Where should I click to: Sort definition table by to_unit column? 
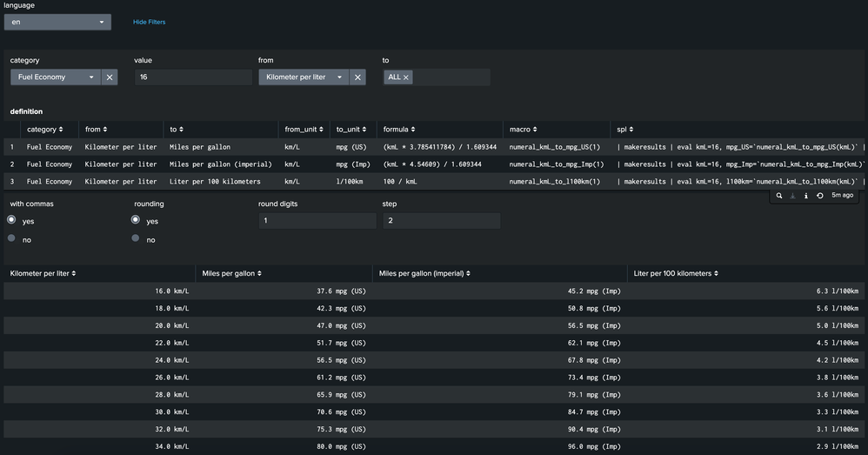(x=351, y=129)
